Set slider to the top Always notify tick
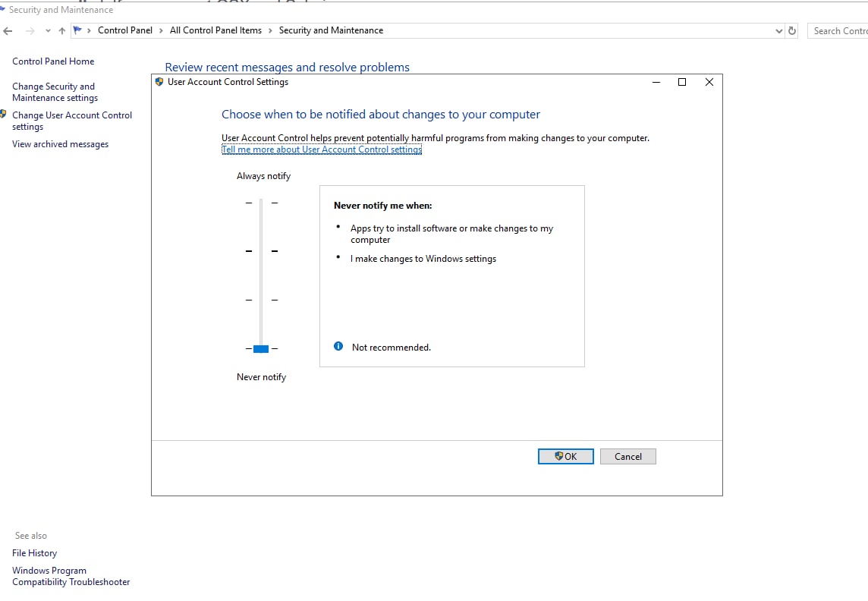The width and height of the screenshot is (868, 601). [261, 203]
